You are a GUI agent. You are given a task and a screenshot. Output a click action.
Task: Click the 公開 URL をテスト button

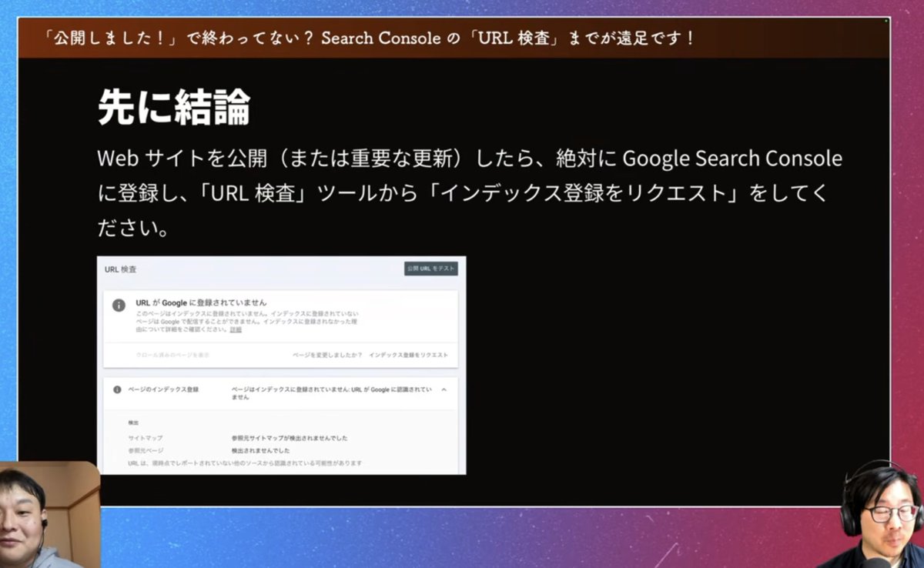pos(431,269)
